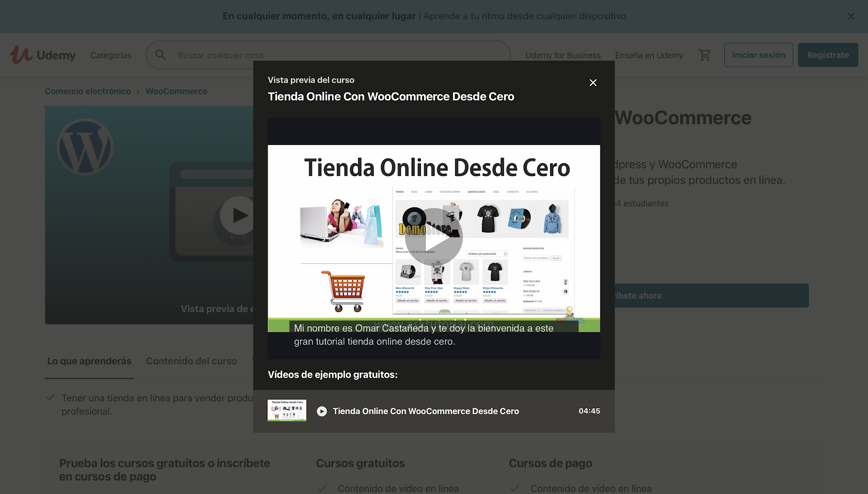Close the course preview modal
Screen dimensions: 868x494
593,83
